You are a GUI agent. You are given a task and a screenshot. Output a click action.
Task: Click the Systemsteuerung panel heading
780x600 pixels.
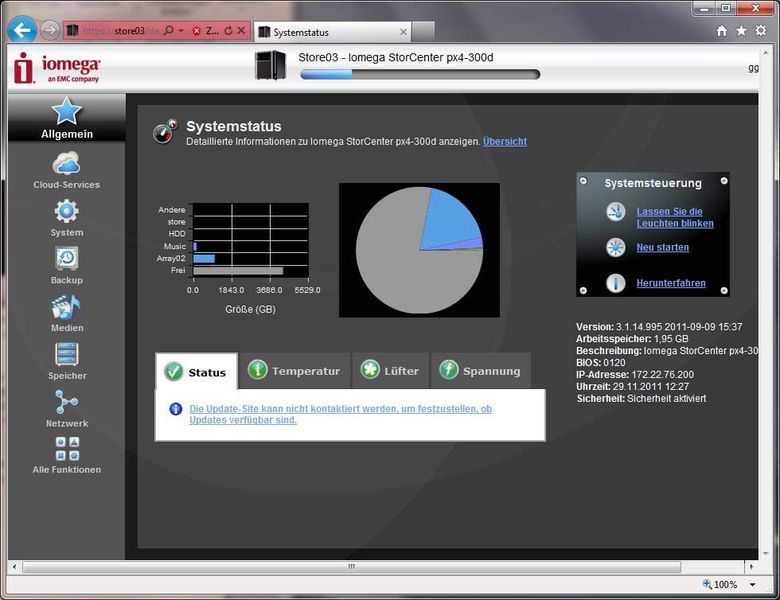coord(653,183)
